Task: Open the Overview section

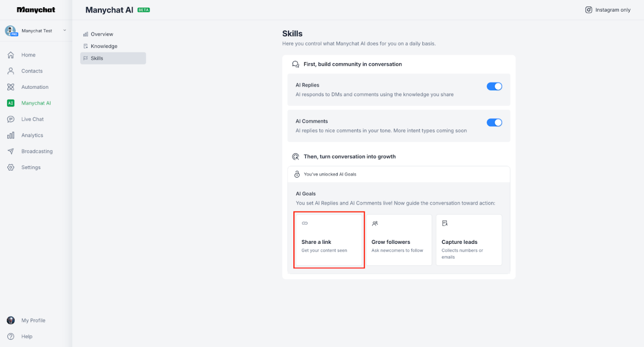Action: click(102, 34)
